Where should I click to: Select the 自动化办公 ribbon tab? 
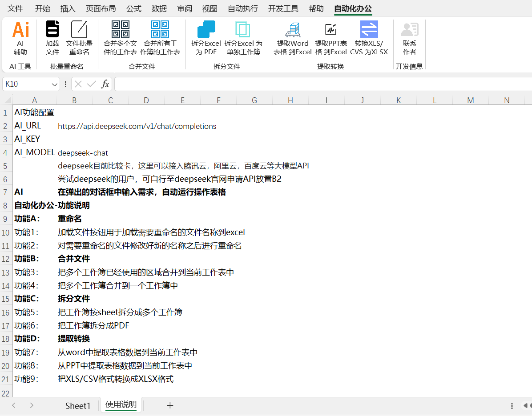(x=353, y=8)
